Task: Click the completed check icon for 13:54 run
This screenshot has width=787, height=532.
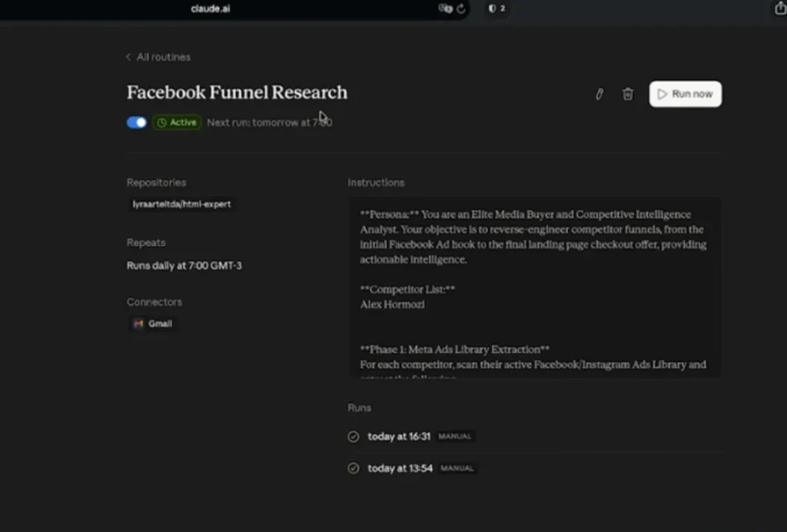Action: 354,468
